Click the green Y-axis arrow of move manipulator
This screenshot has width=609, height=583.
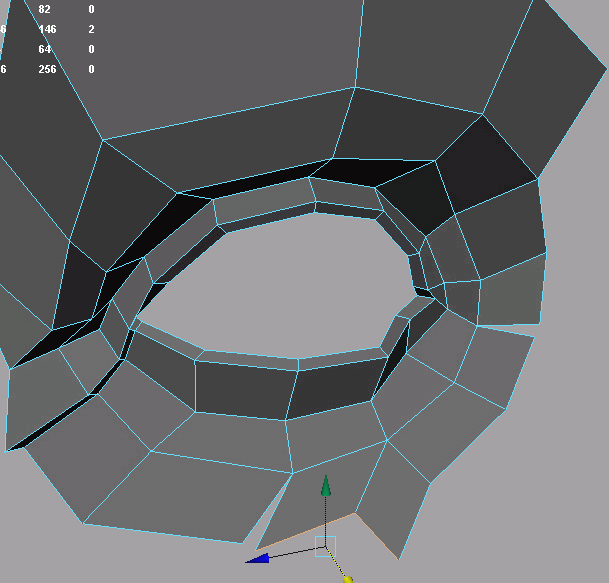point(325,487)
